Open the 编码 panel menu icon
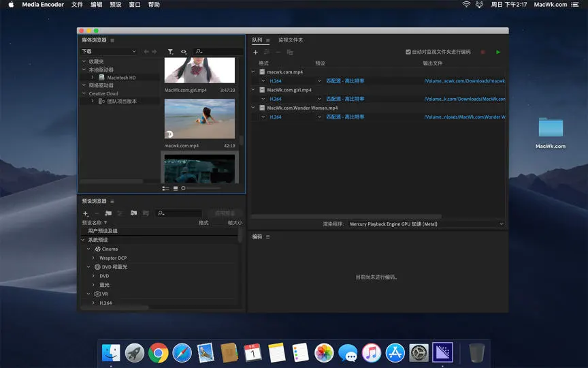The width and height of the screenshot is (588, 368). pyautogui.click(x=267, y=237)
